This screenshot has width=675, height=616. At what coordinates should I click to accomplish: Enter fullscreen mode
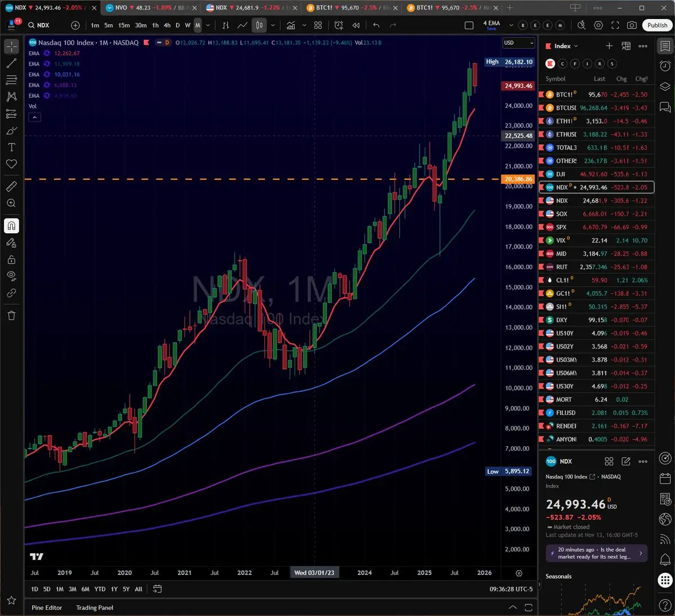615,25
